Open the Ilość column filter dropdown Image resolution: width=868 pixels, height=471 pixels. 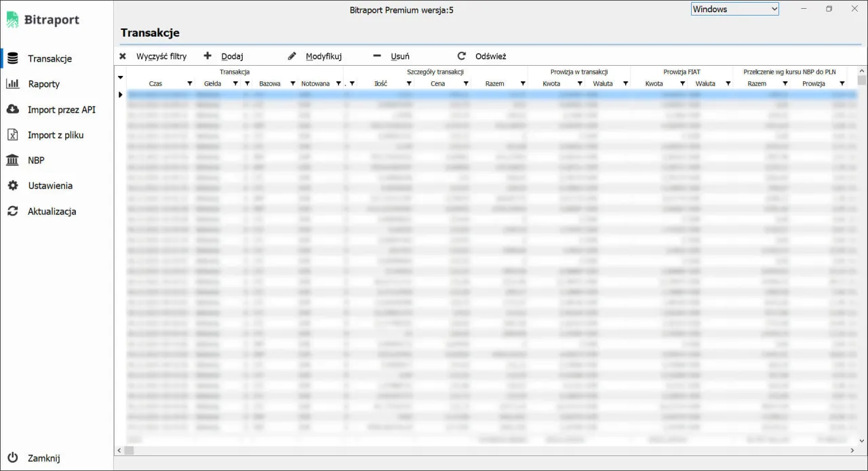409,84
